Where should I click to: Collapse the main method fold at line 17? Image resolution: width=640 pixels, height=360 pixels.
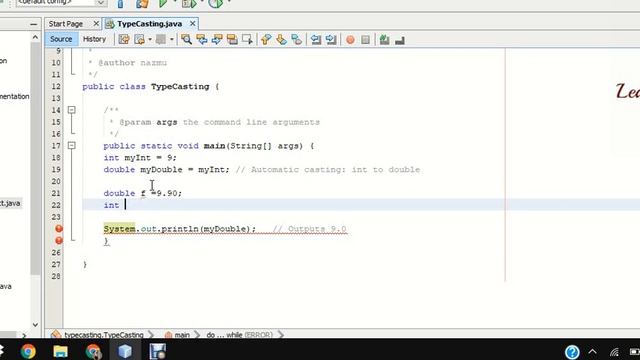coord(71,145)
